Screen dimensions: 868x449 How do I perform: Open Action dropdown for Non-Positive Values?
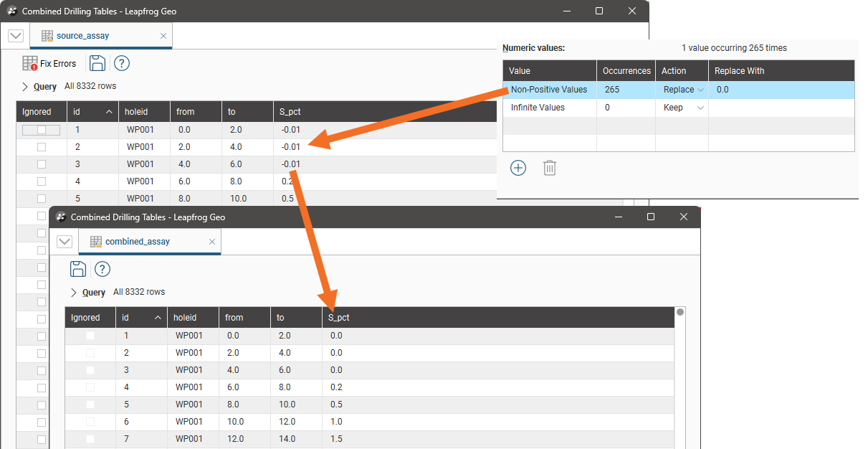tap(700, 90)
